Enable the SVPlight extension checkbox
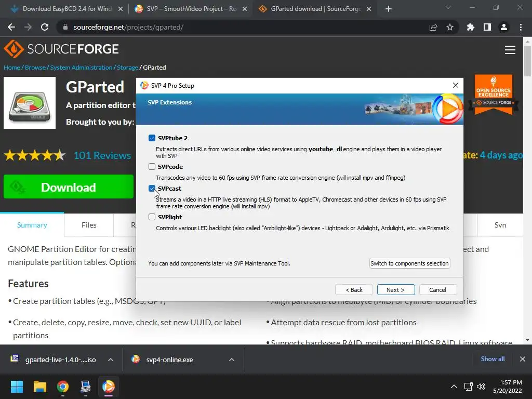Screen dimensions: 532x399 pos(152,217)
